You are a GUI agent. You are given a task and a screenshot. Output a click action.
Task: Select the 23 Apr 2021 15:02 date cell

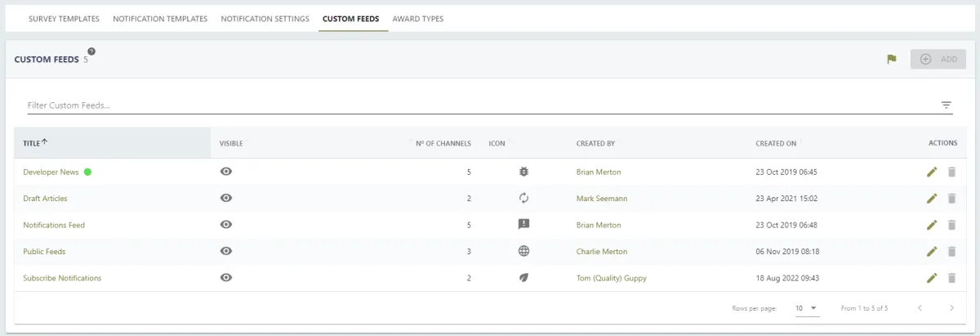click(786, 199)
